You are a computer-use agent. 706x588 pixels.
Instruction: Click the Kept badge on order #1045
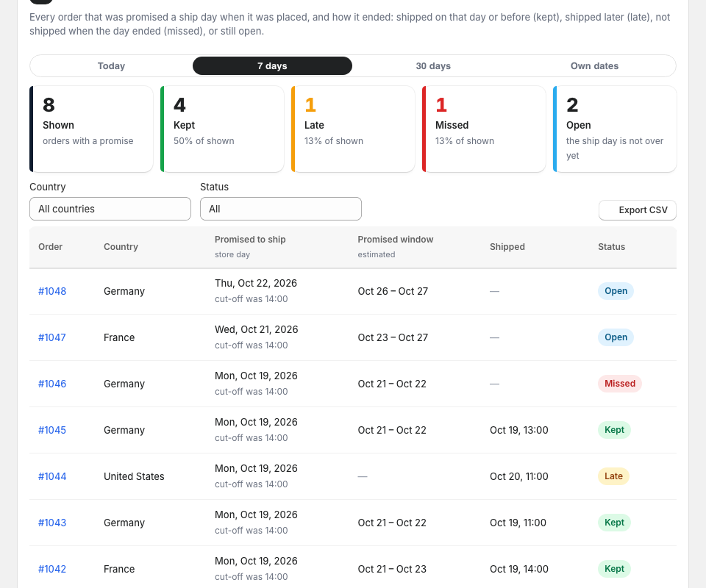[614, 430]
